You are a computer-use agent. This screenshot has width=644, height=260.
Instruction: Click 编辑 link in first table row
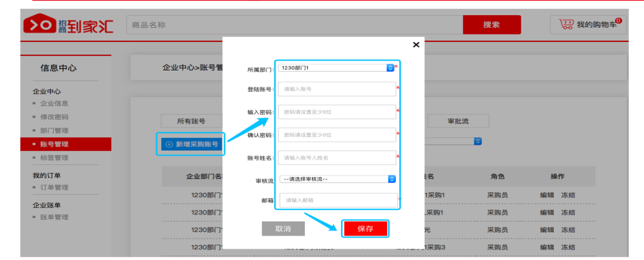[546, 195]
